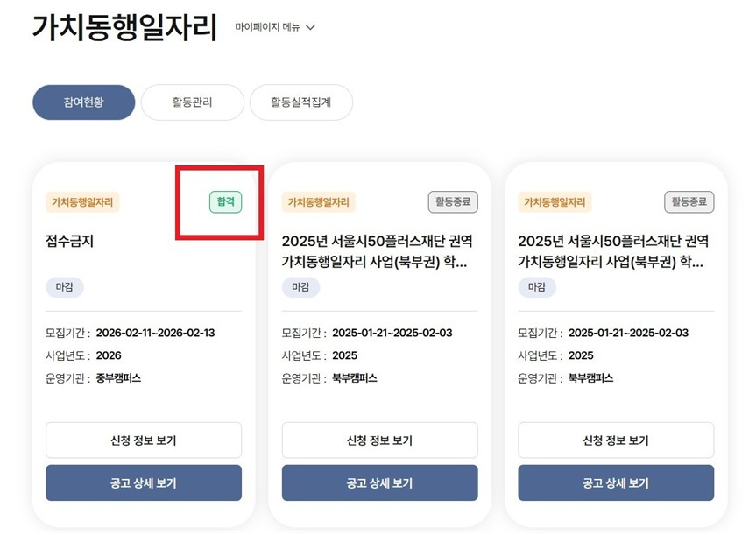The image size is (756, 535).
Task: Click 가치동행일자리 tag on first card
Action: click(82, 202)
